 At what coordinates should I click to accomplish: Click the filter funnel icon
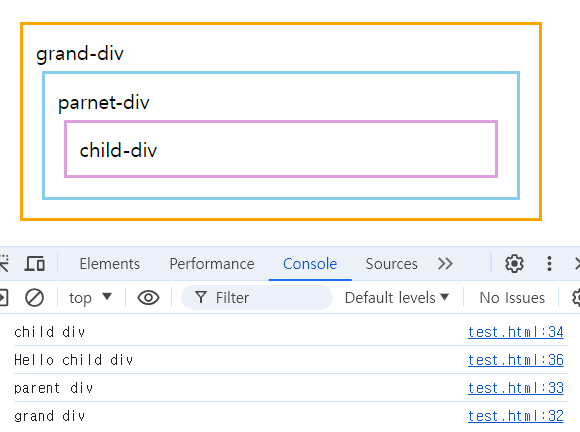[x=200, y=297]
